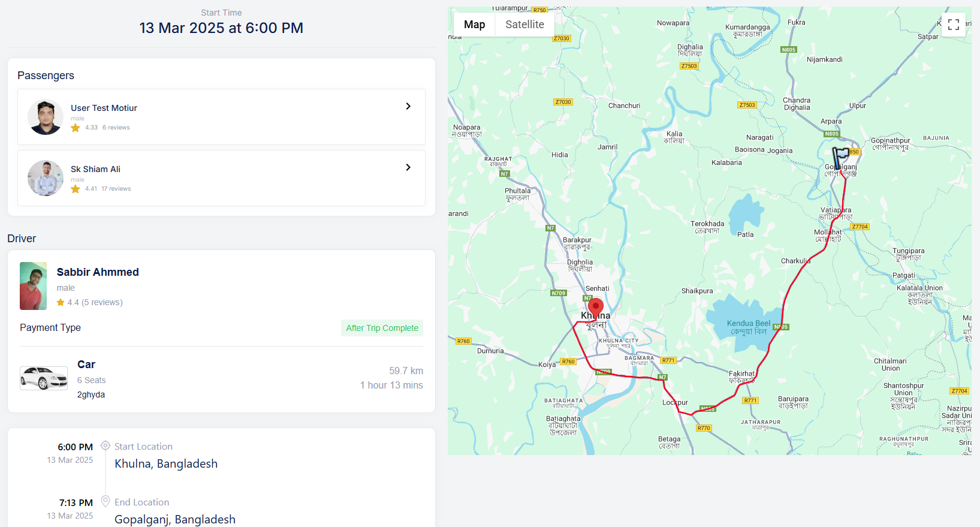
Task: Expand User Test Motiur passenger details
Action: coord(408,106)
